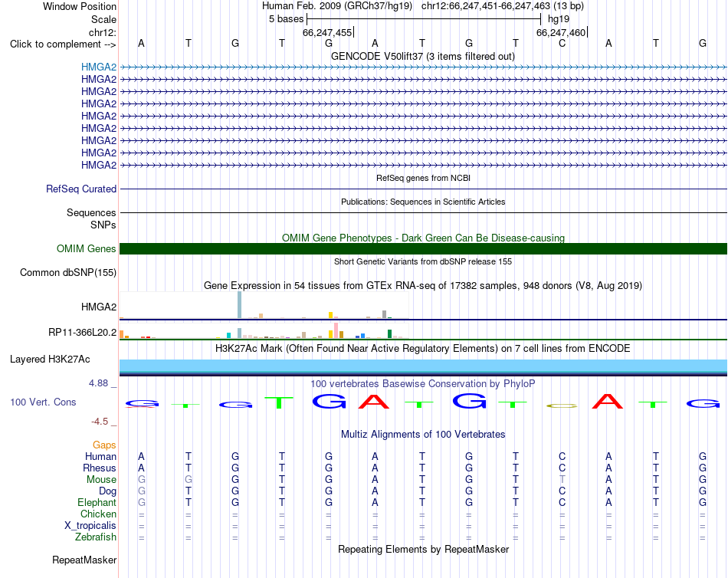The image size is (728, 578).
Task: Click the Common dbSNP(155) track label
Action: point(67,272)
